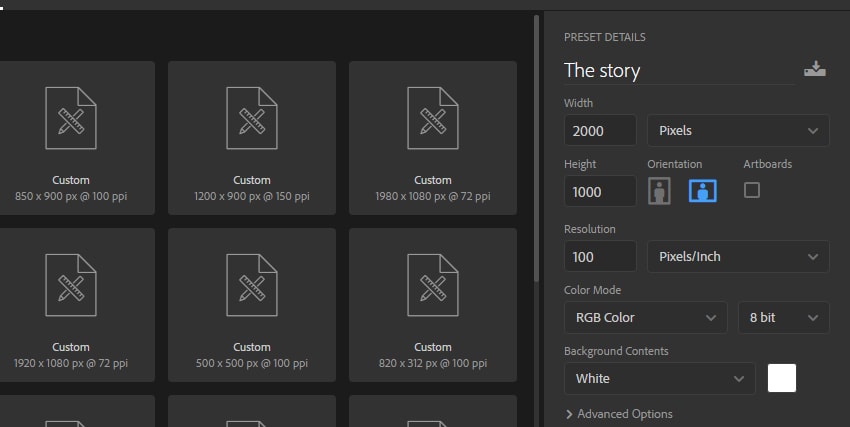Select landscape orientation icon

(x=703, y=190)
